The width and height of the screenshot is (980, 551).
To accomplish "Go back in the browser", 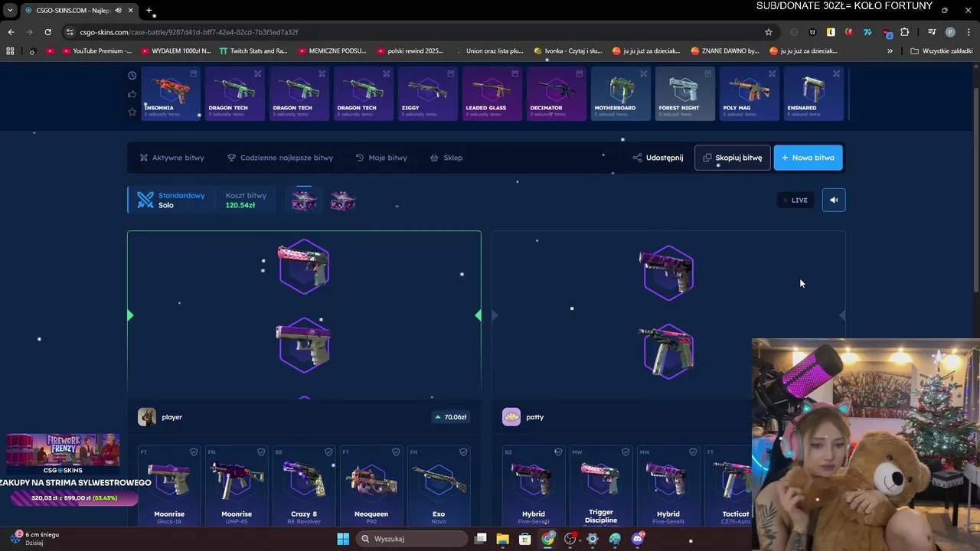I will pyautogui.click(x=11, y=32).
